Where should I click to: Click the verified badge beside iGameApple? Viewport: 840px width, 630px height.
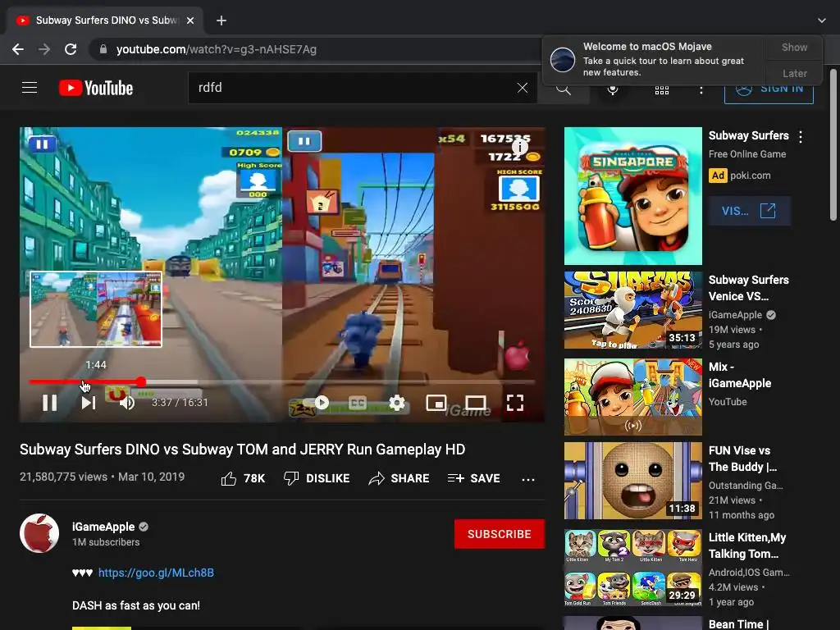144,527
